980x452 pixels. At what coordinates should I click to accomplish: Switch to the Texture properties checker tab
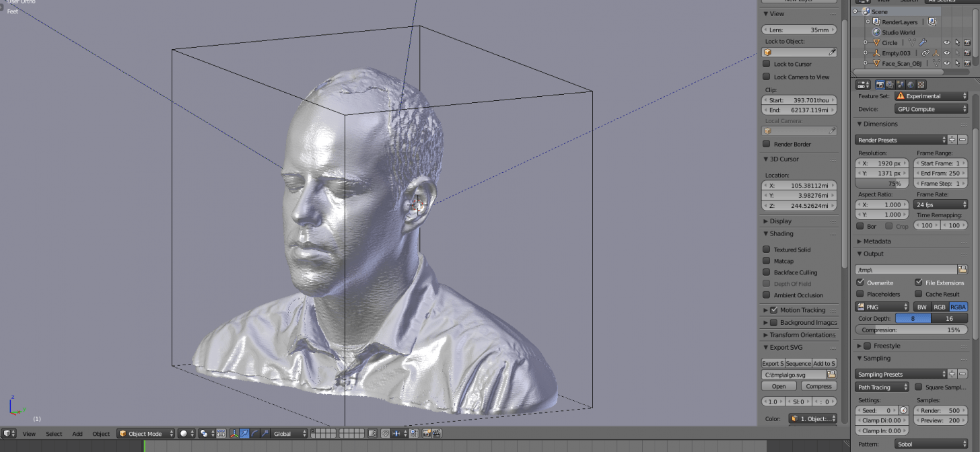click(921, 85)
